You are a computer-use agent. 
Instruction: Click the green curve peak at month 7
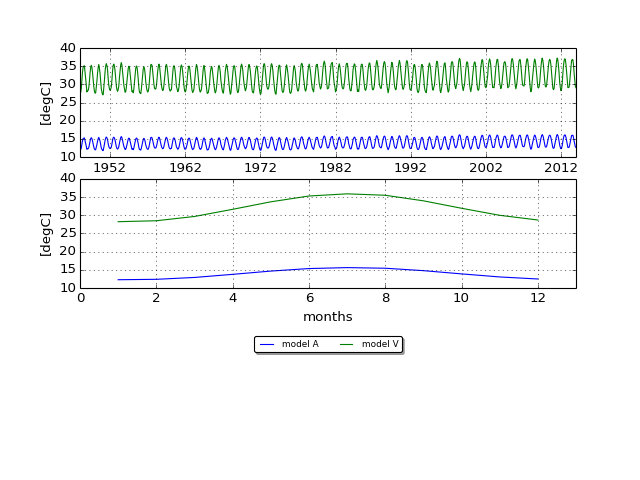point(347,194)
